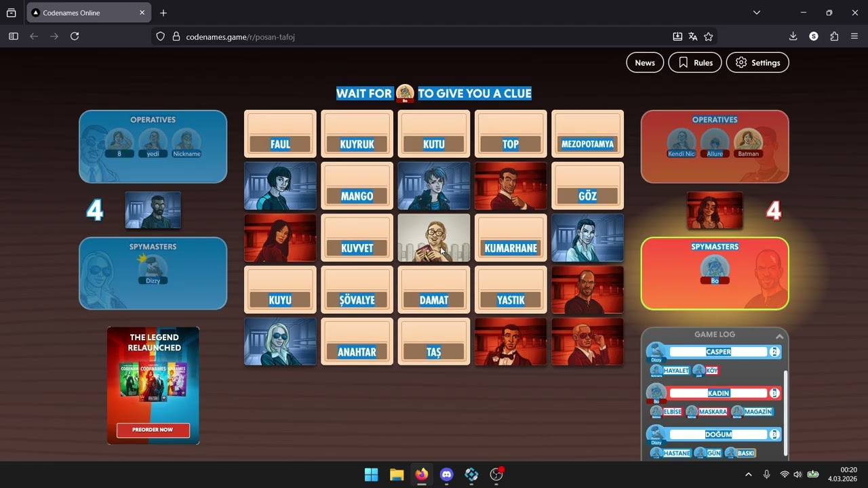The width and height of the screenshot is (868, 488).
Task: Open the Rules button
Action: (695, 62)
